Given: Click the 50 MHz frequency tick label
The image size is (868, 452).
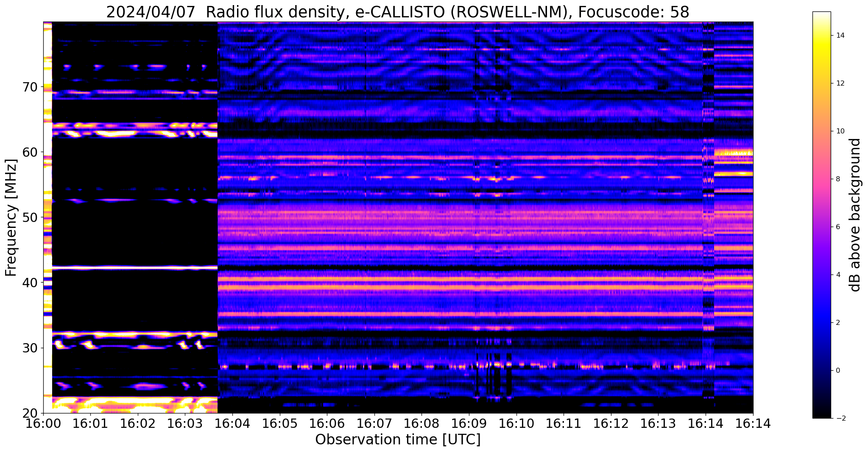Looking at the screenshot, I should (x=31, y=217).
